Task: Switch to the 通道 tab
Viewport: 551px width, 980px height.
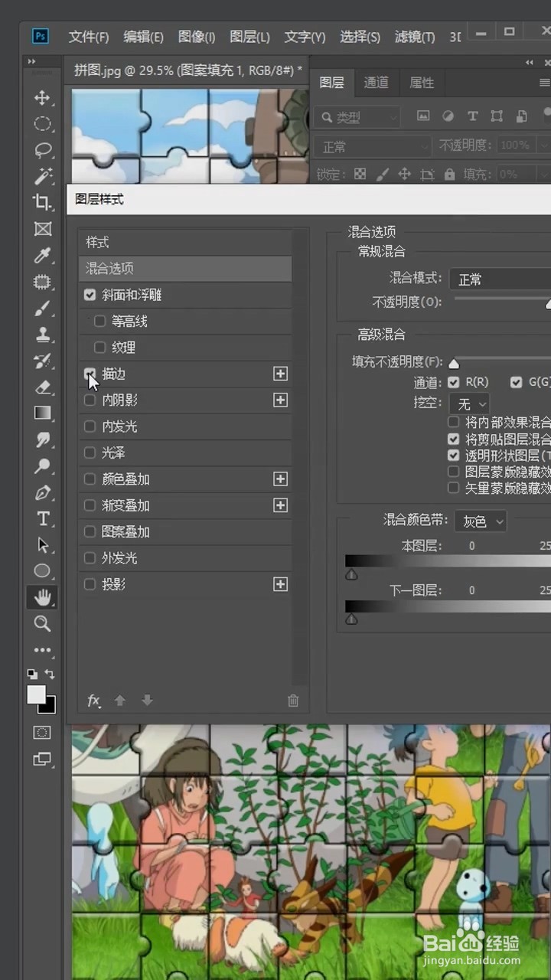Action: tap(376, 83)
